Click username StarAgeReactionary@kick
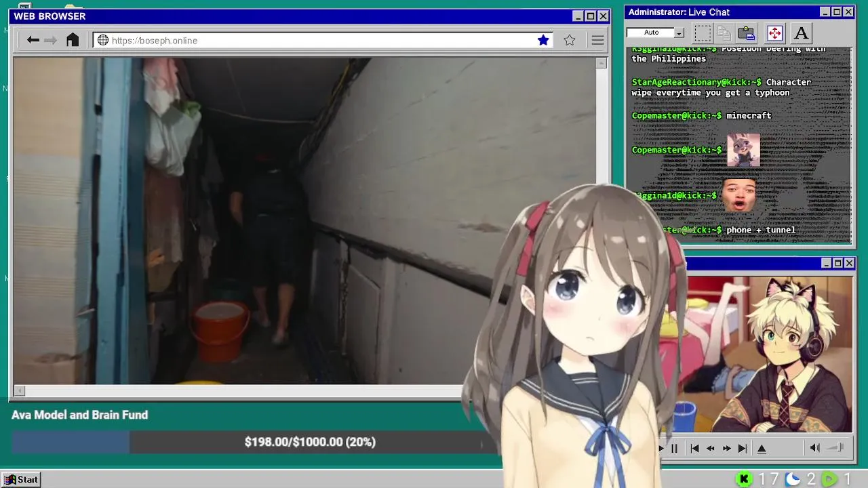Viewport: 868px width, 488px height. [696, 82]
